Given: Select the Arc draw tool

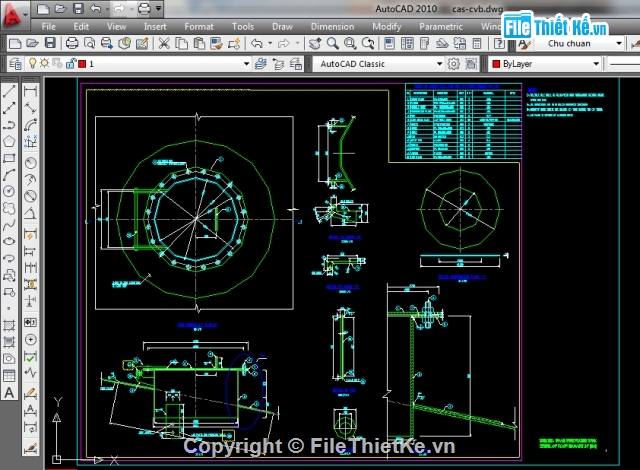Looking at the screenshot, I should pyautogui.click(x=9, y=175).
